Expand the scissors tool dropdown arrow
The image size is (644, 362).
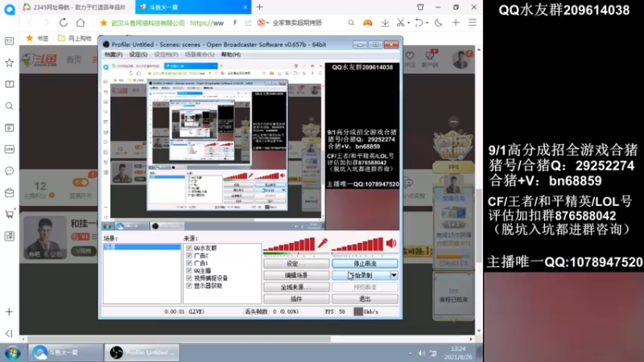[409, 23]
